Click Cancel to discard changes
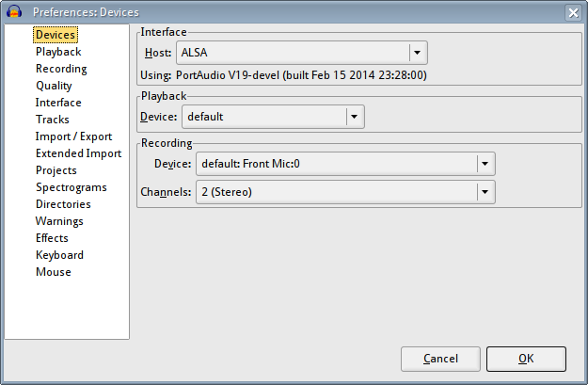The height and width of the screenshot is (385, 588). point(440,359)
